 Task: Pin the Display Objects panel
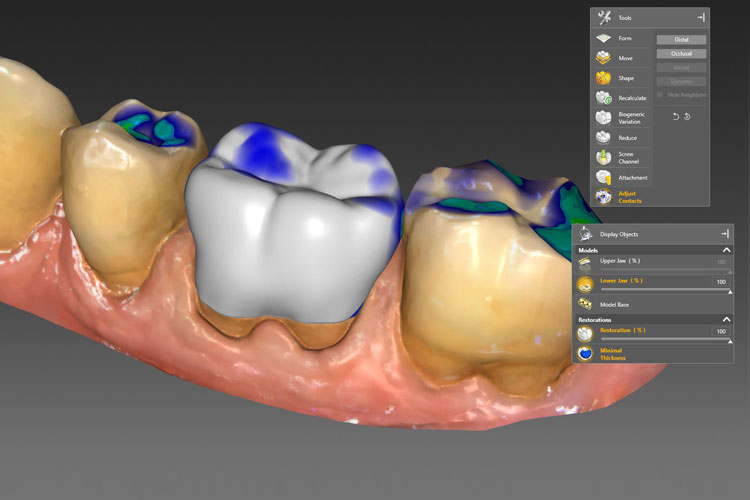(x=725, y=233)
